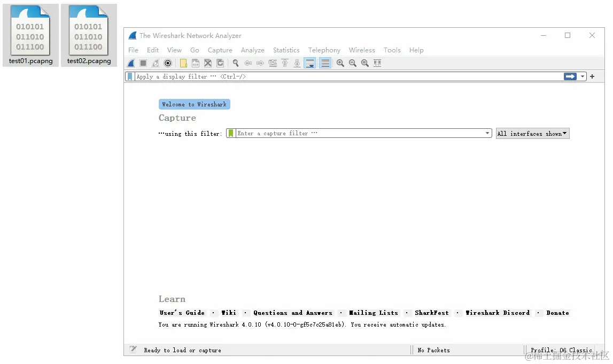Expand the capture filter history dropdown
This screenshot has height=364, width=613.
(x=487, y=133)
